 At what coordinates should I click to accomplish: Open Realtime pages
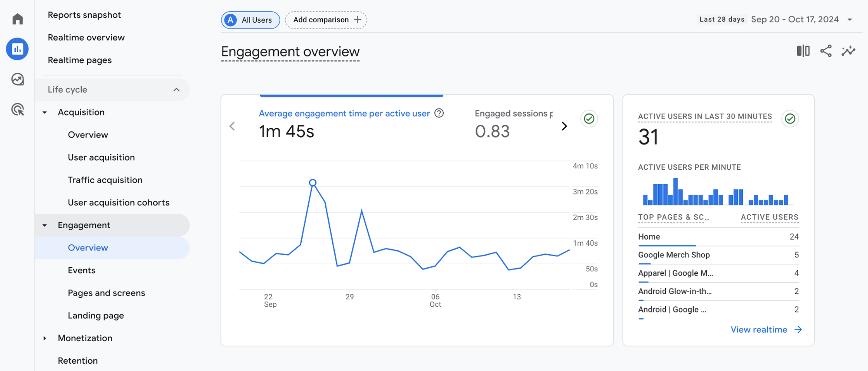79,60
